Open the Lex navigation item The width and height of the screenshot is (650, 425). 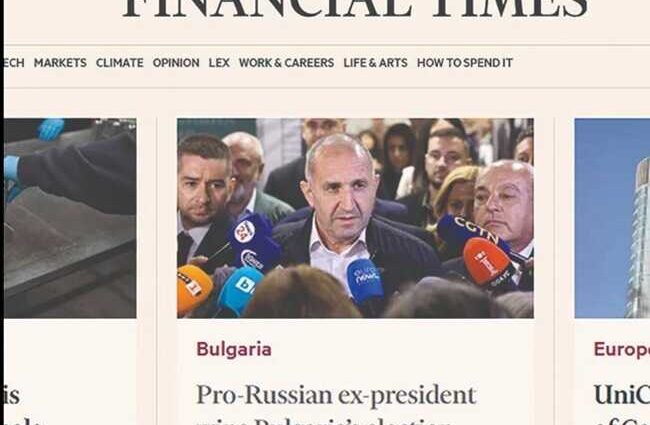click(219, 63)
